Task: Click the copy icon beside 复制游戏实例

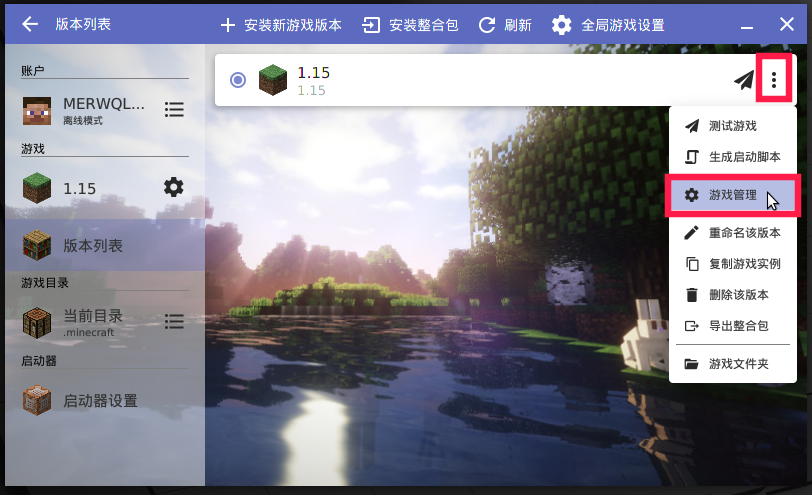Action: (692, 264)
